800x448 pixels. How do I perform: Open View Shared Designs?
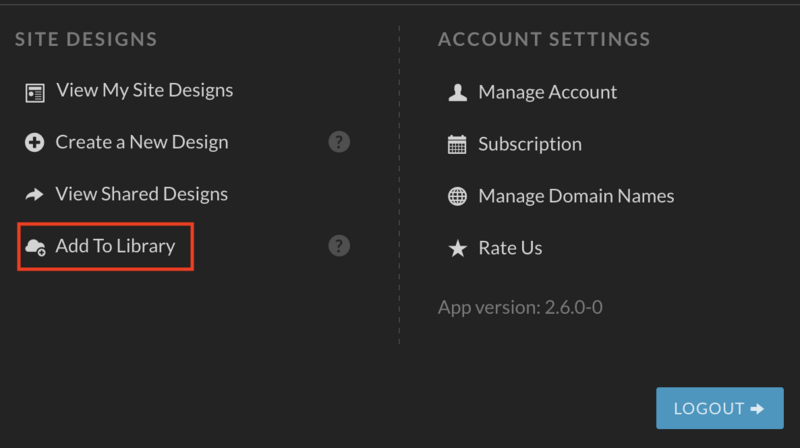(141, 194)
